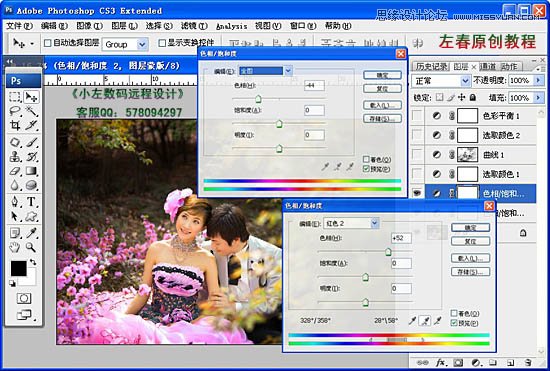Select the Lasso tool
Viewport: 550px width, 371px height.
15,111
